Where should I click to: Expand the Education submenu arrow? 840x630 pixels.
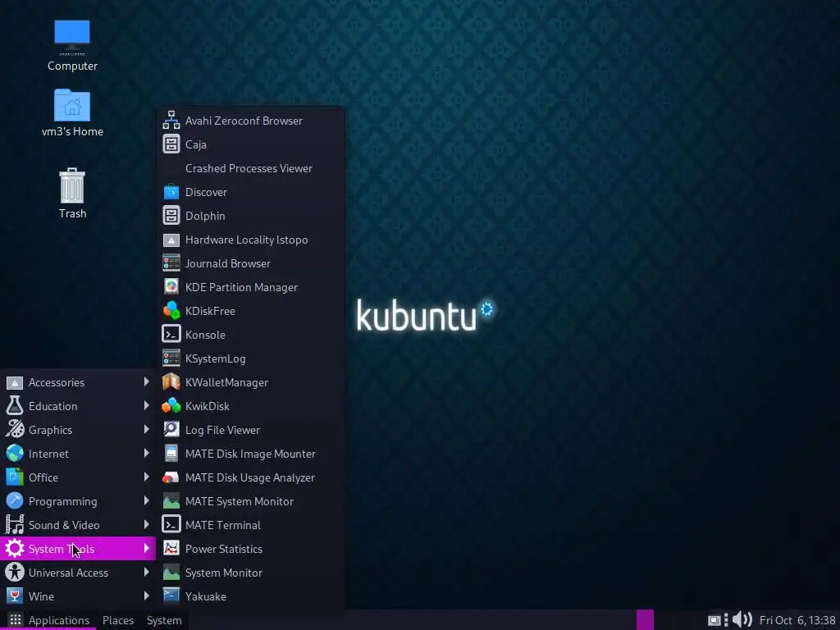(146, 405)
